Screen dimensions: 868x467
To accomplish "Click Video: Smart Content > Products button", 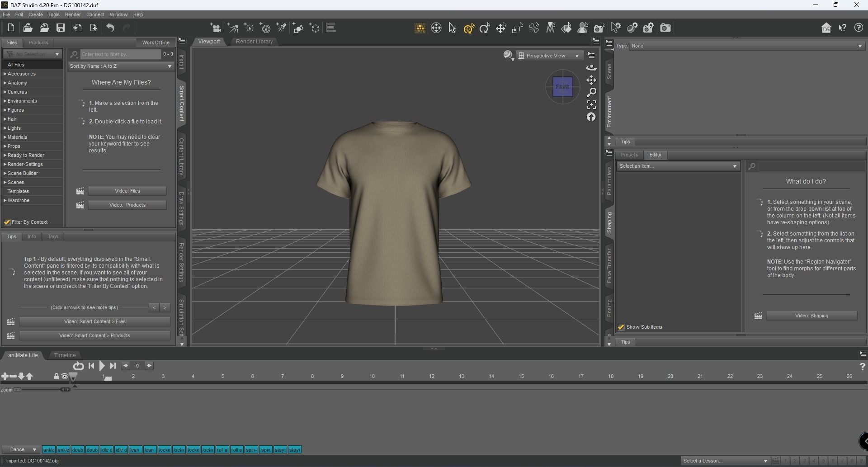I will pyautogui.click(x=95, y=335).
